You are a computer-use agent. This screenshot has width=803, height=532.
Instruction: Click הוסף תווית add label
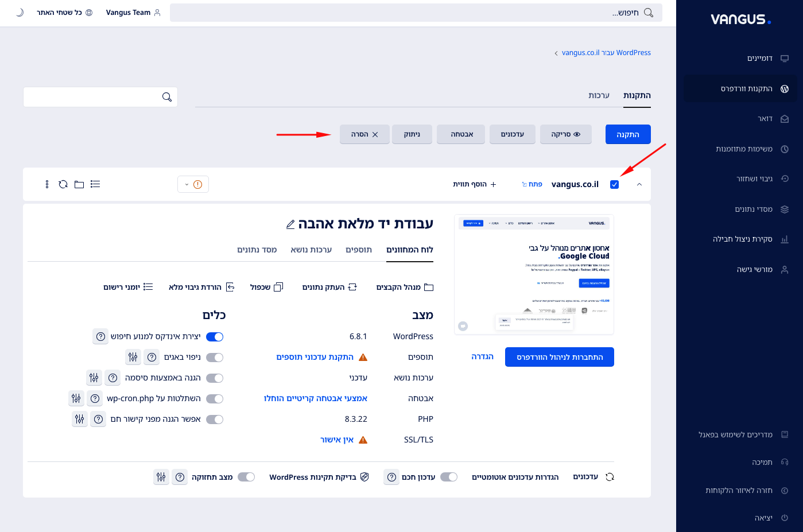[x=475, y=184]
